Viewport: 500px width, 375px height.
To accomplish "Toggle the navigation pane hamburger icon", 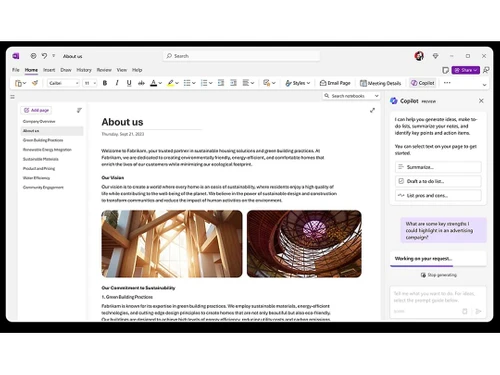I will 12,97.
